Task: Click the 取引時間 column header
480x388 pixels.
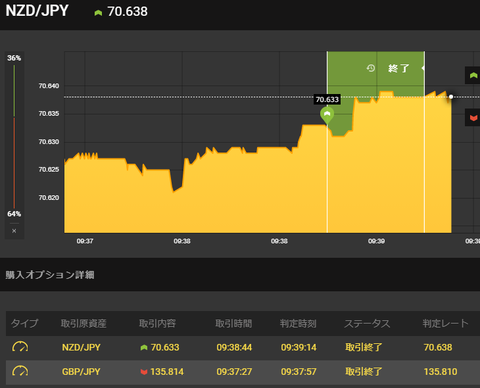Action: tap(234, 323)
